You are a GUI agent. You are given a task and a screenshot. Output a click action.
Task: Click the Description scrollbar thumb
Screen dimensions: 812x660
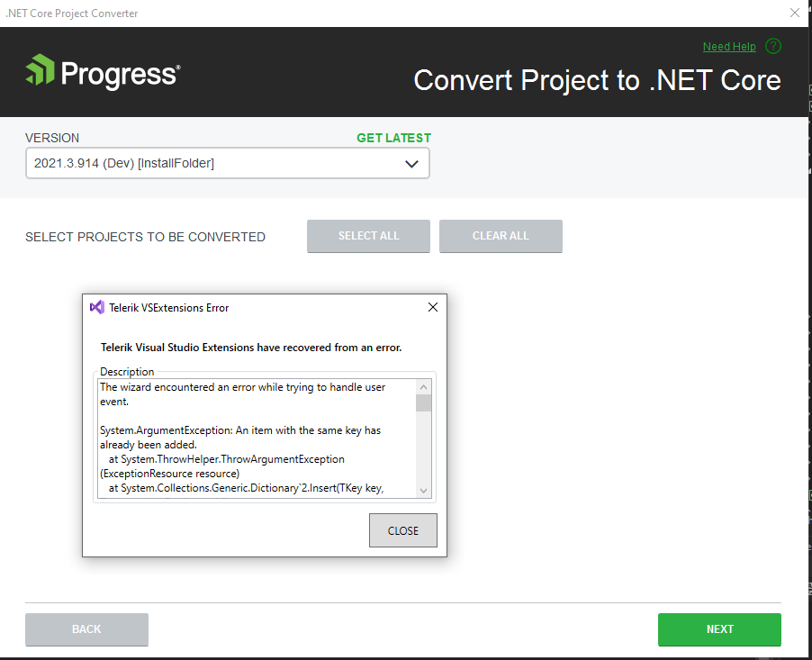[x=423, y=402]
